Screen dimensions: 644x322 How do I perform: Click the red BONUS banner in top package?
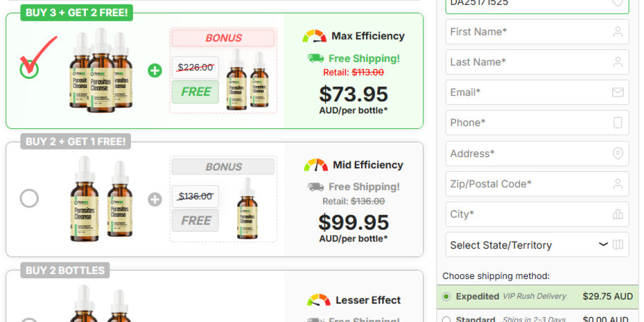pos(223,38)
